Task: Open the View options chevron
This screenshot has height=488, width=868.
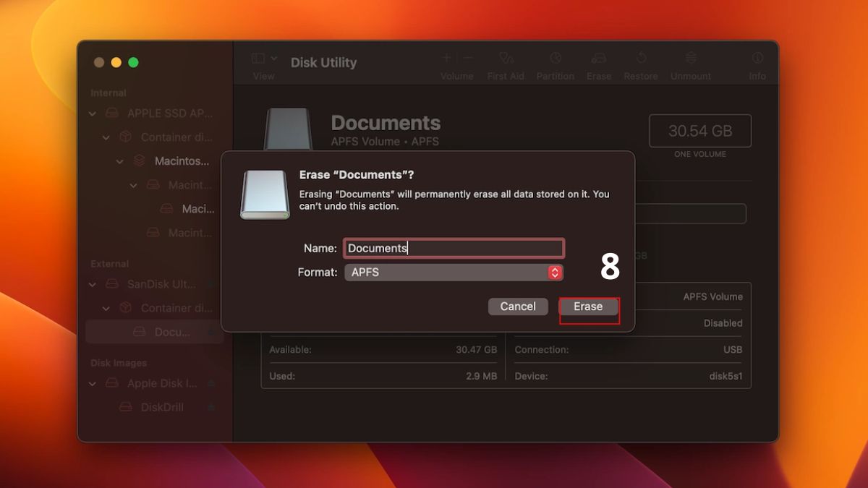Action: point(274,59)
